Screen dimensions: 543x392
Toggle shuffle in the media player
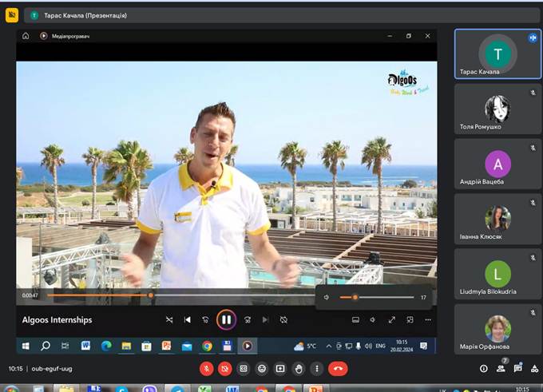[x=169, y=319]
